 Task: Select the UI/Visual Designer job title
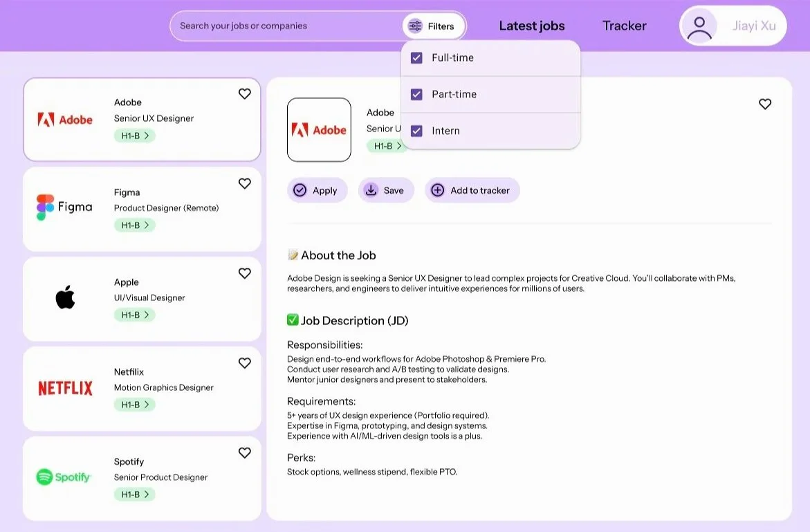tap(149, 298)
